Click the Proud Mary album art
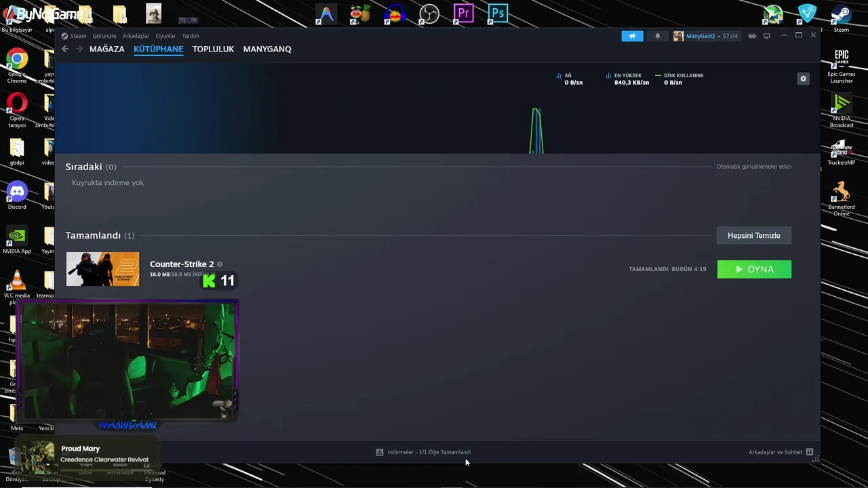This screenshot has height=488, width=868. tap(38, 457)
